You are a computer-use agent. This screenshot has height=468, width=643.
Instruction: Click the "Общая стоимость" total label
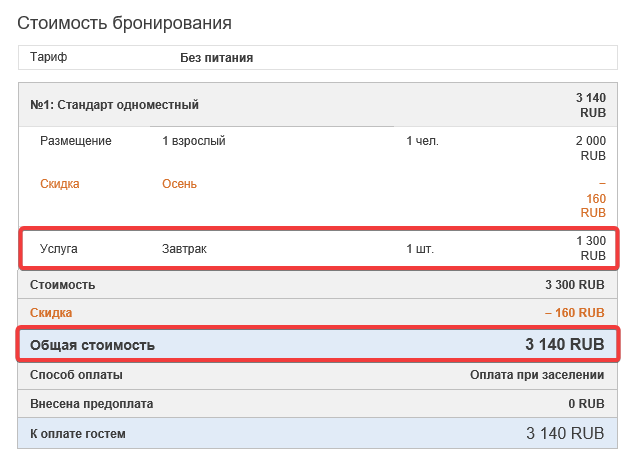tap(93, 345)
